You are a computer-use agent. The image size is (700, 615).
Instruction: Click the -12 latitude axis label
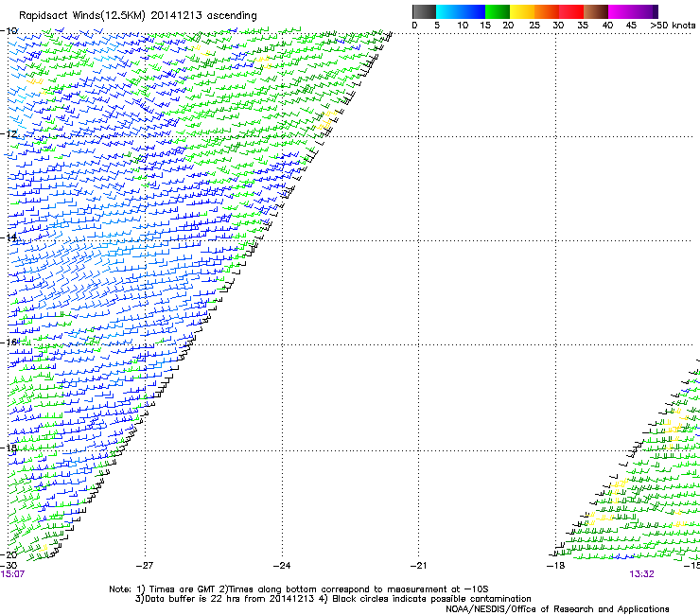point(9,134)
